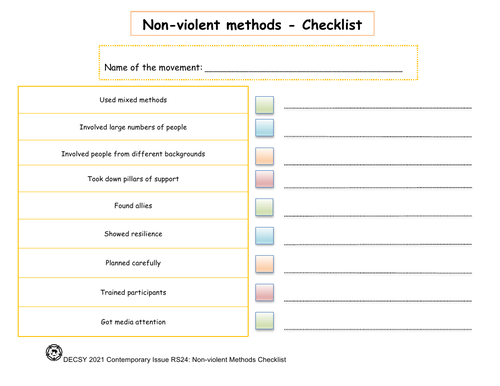Tick the Showed resilience checkbox
The width and height of the screenshot is (500, 386).
(264, 236)
